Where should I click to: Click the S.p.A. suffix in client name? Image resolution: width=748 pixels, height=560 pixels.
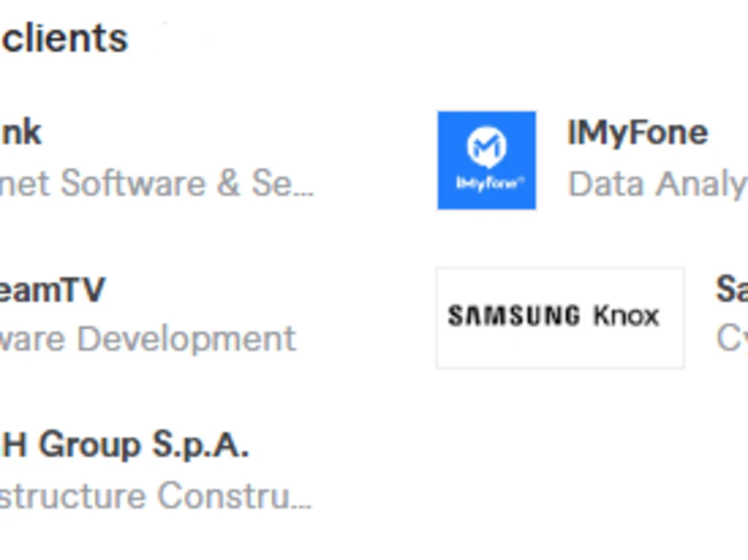(x=200, y=446)
